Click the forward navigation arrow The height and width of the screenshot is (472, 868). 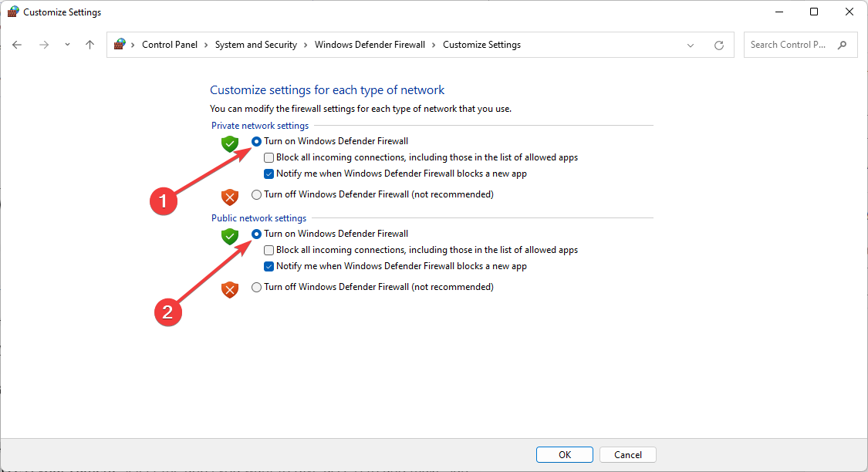pos(44,45)
